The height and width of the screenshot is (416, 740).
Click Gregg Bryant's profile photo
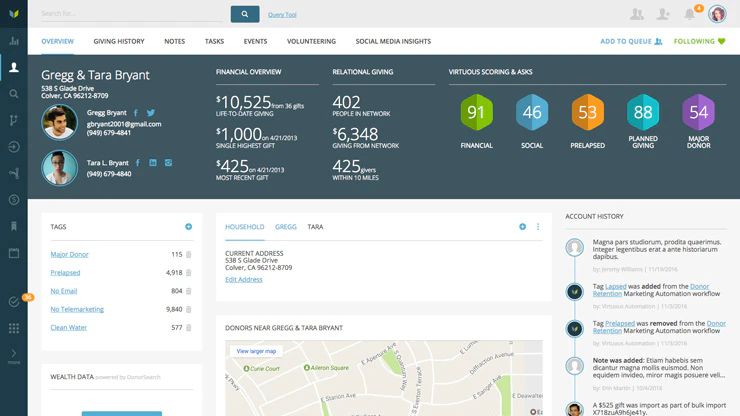pos(59,122)
